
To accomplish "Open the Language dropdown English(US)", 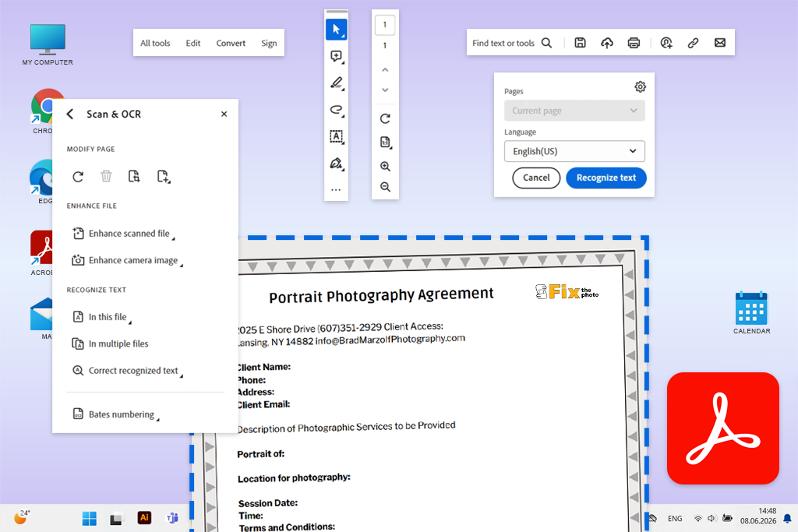I will coord(574,151).
